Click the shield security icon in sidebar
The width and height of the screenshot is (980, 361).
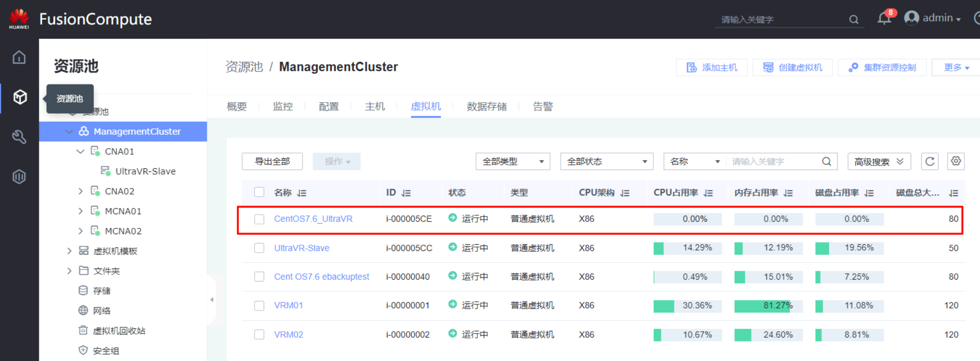[19, 177]
